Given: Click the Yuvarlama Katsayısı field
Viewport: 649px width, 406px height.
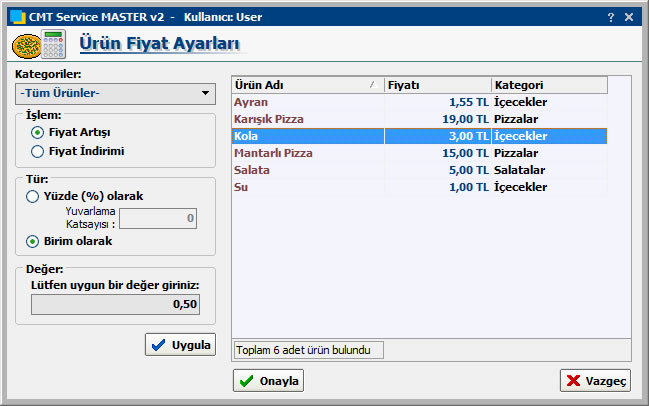Looking at the screenshot, I should pyautogui.click(x=158, y=218).
